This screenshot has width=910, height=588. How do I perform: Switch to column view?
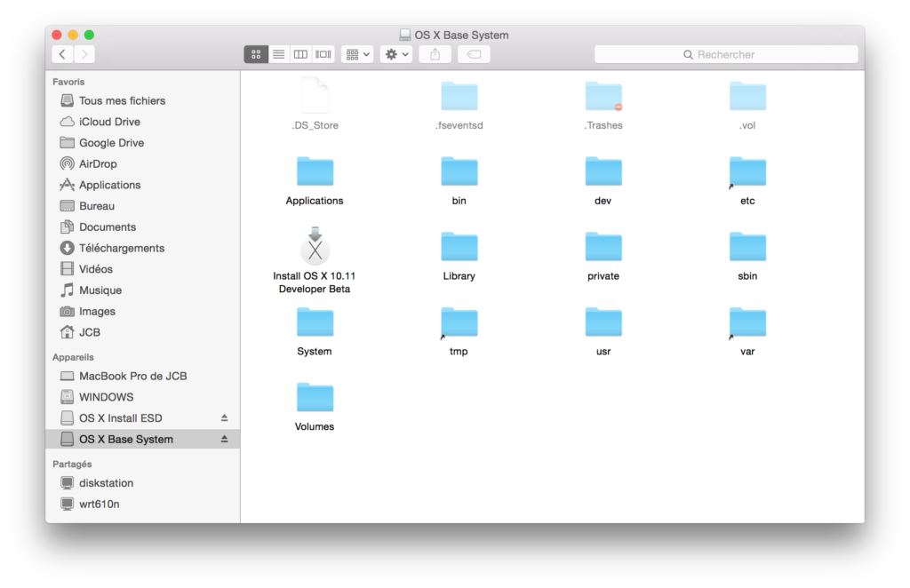tap(300, 54)
